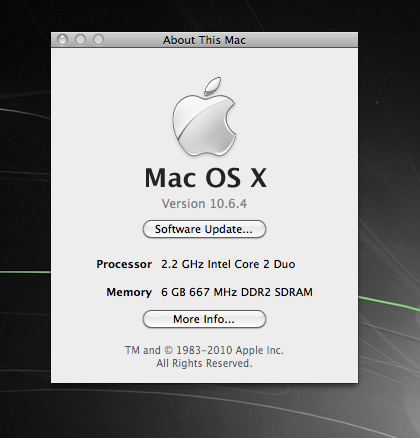Screen dimensions: 420x438
Task: Select the '2.2 GHz Intel Core 2 Duo' value
Action: pos(228,264)
